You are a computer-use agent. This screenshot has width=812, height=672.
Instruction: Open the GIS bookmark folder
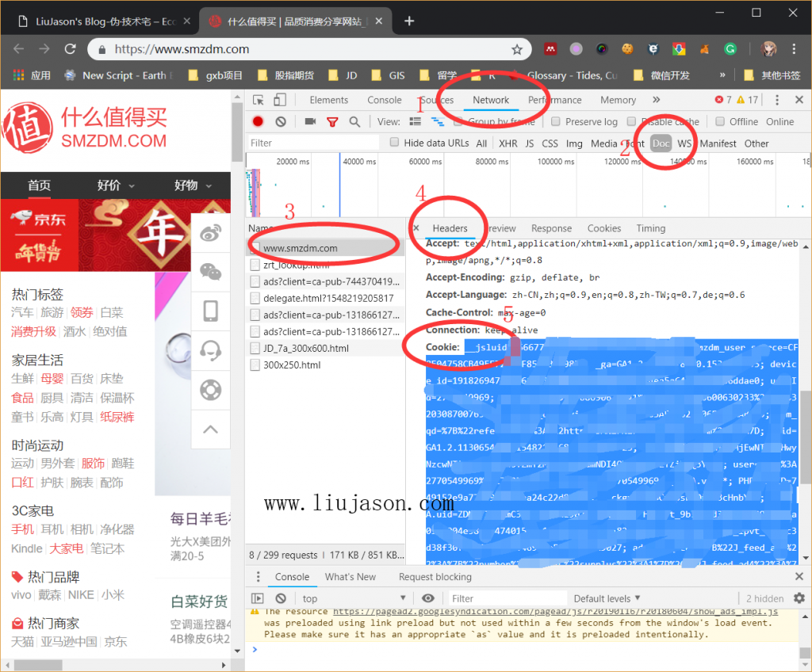pyautogui.click(x=389, y=75)
